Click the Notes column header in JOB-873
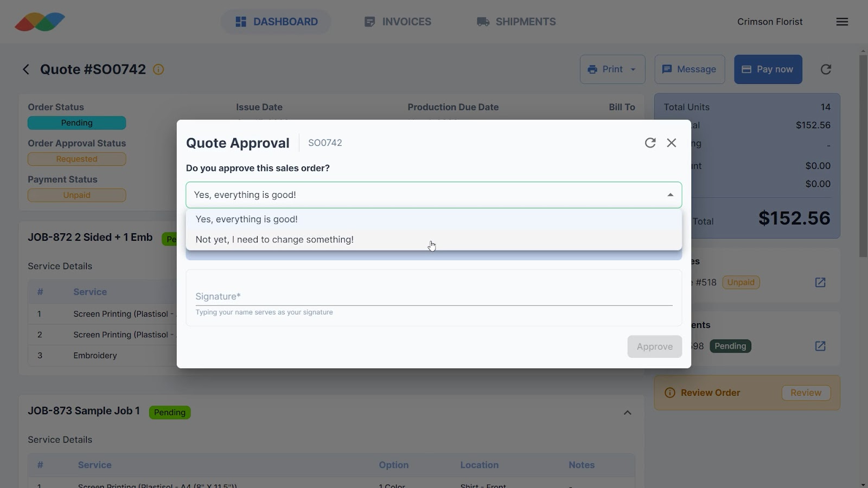The image size is (868, 488). [x=582, y=465]
